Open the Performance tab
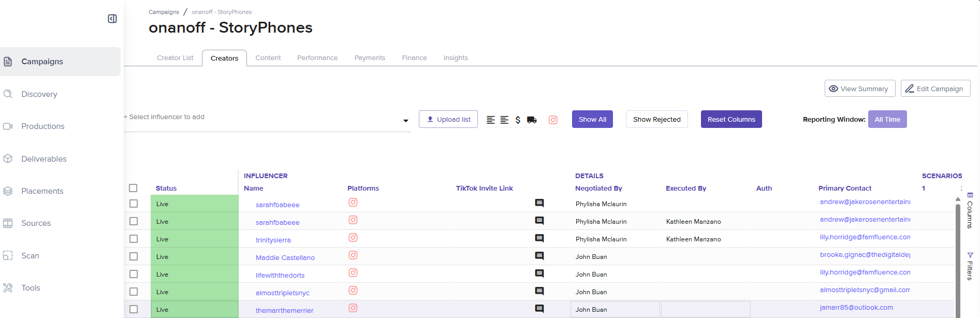This screenshot has height=318, width=980. pyautogui.click(x=317, y=58)
